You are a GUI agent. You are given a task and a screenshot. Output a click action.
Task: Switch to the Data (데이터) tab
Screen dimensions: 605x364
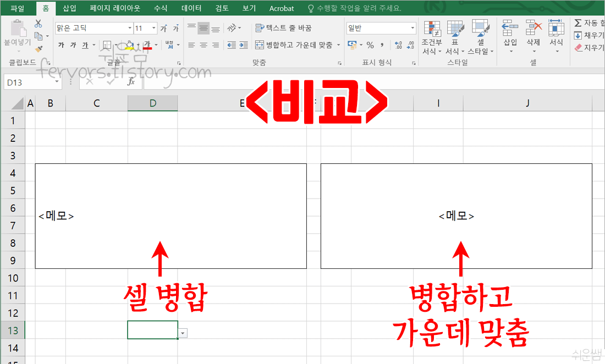coord(191,8)
